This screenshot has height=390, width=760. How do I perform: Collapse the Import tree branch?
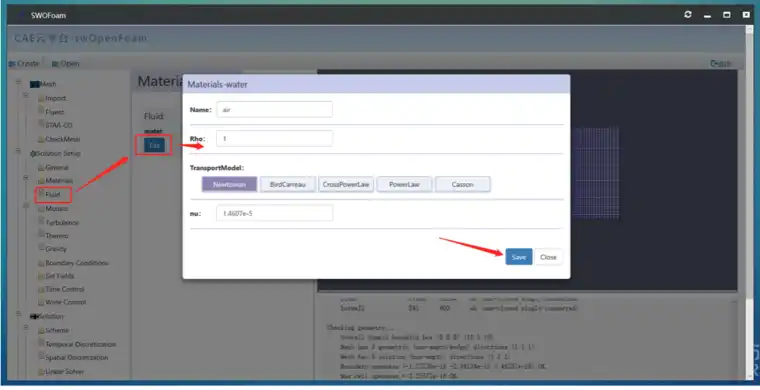26,95
